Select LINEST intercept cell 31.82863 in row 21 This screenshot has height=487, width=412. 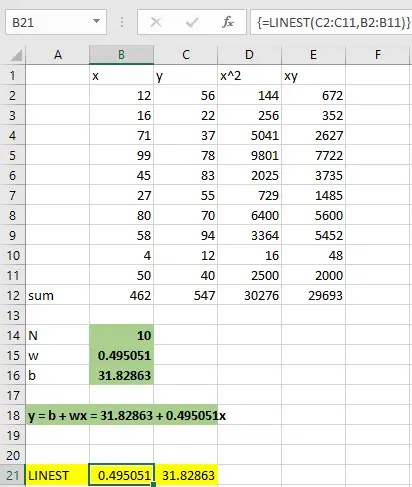pyautogui.click(x=186, y=475)
